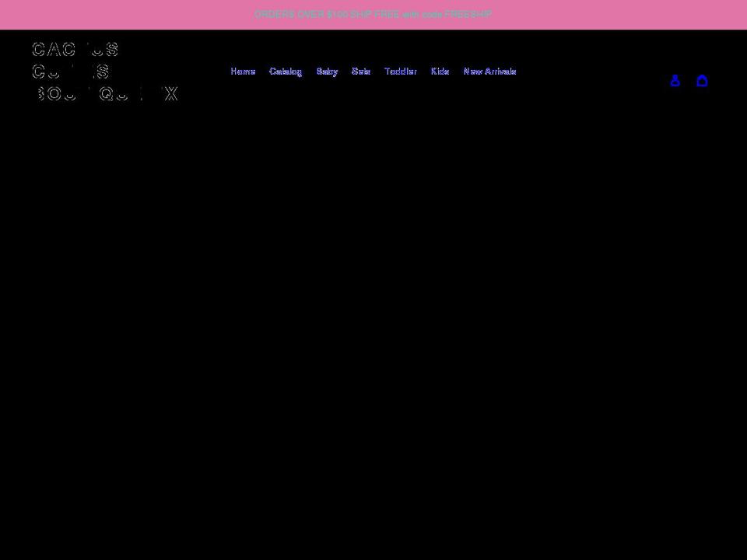Image resolution: width=747 pixels, height=560 pixels.
Task: View the shopping cart bag icon
Action: click(x=702, y=80)
